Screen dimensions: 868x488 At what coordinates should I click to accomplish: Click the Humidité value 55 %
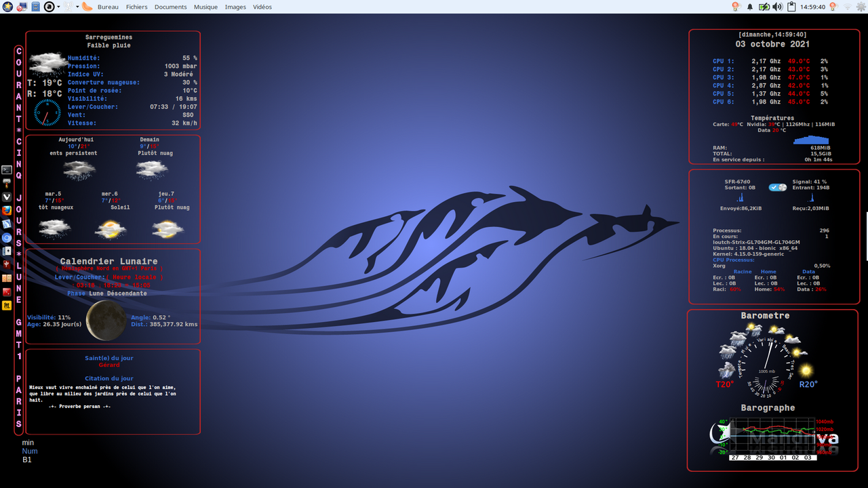[x=190, y=58]
